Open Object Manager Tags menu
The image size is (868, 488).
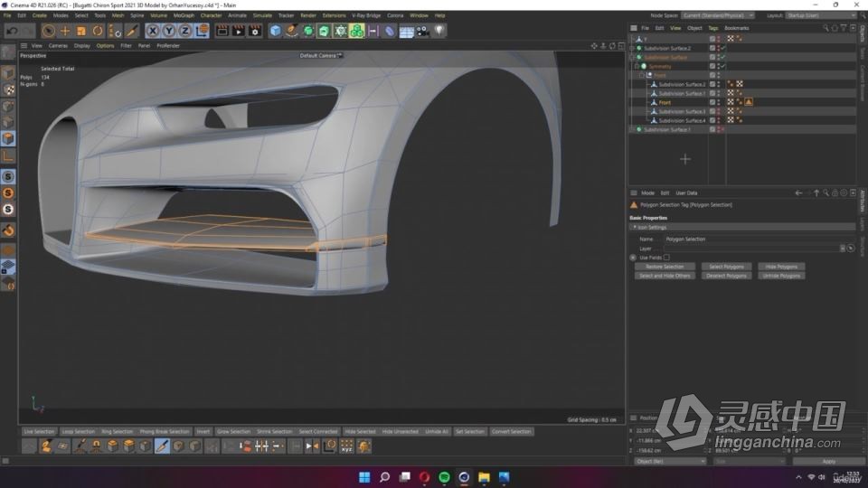point(713,28)
